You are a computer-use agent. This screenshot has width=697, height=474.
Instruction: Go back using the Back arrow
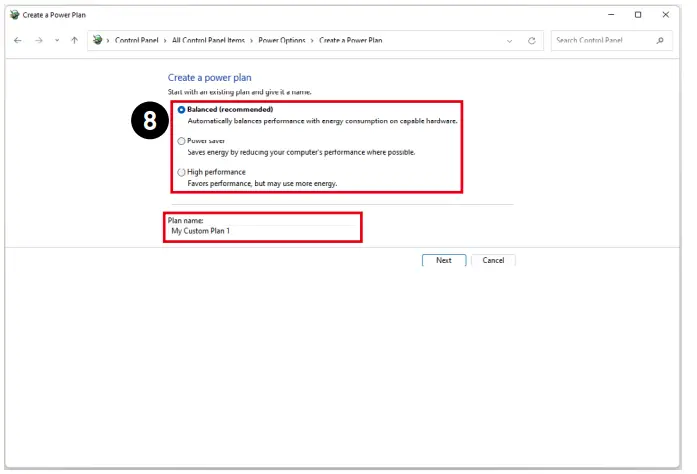pyautogui.click(x=18, y=40)
